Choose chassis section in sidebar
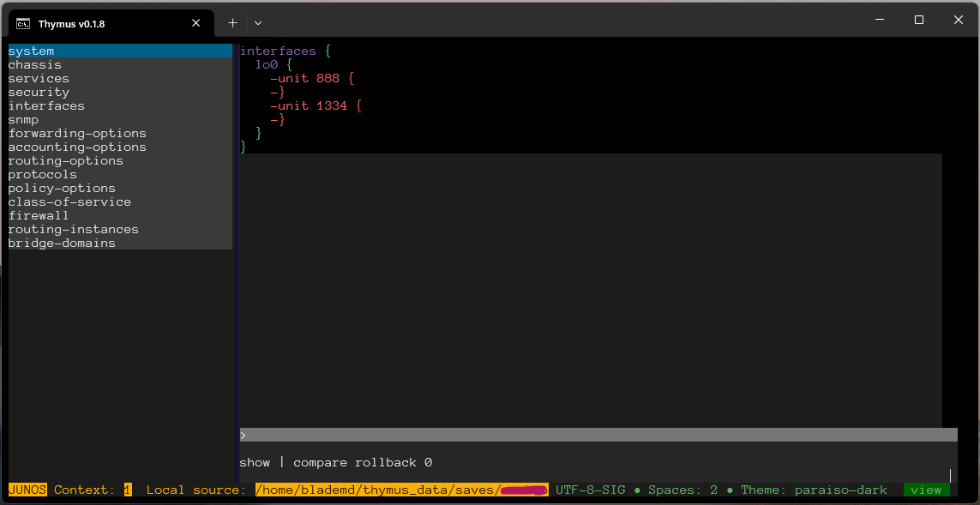This screenshot has width=980, height=505. pyautogui.click(x=120, y=64)
